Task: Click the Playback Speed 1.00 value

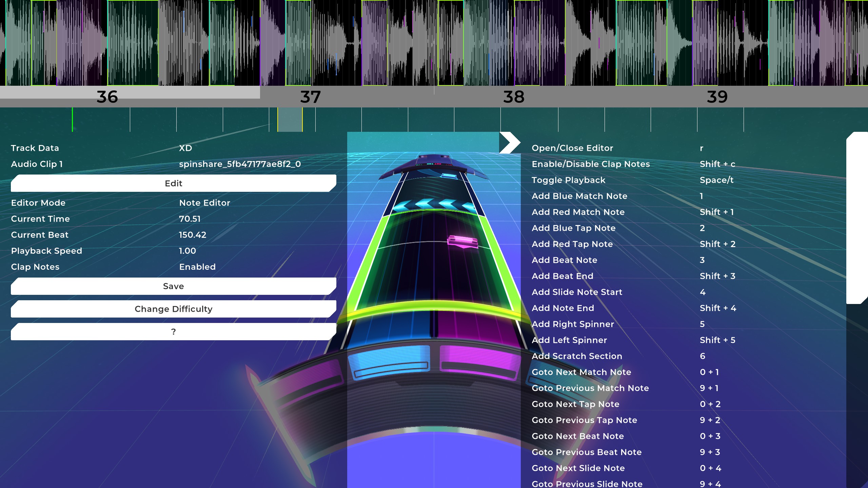Action: click(x=188, y=251)
